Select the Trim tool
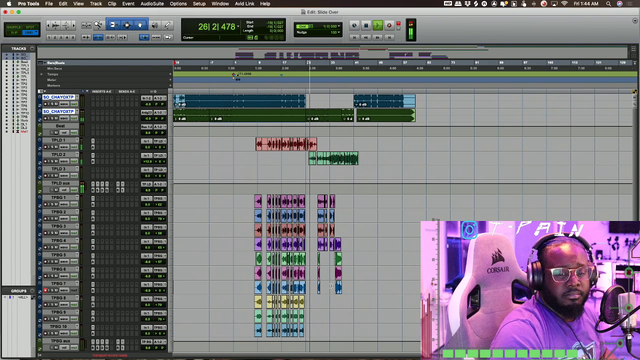The height and width of the screenshot is (360, 640). coord(113,25)
